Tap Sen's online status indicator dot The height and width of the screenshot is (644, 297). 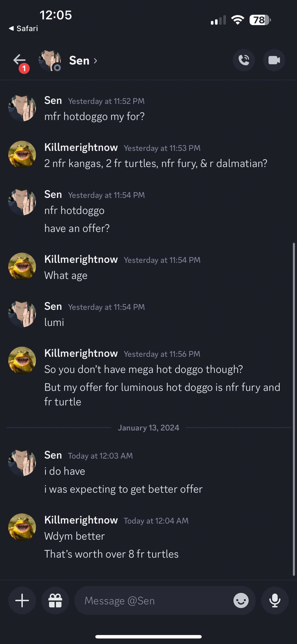[x=57, y=68]
